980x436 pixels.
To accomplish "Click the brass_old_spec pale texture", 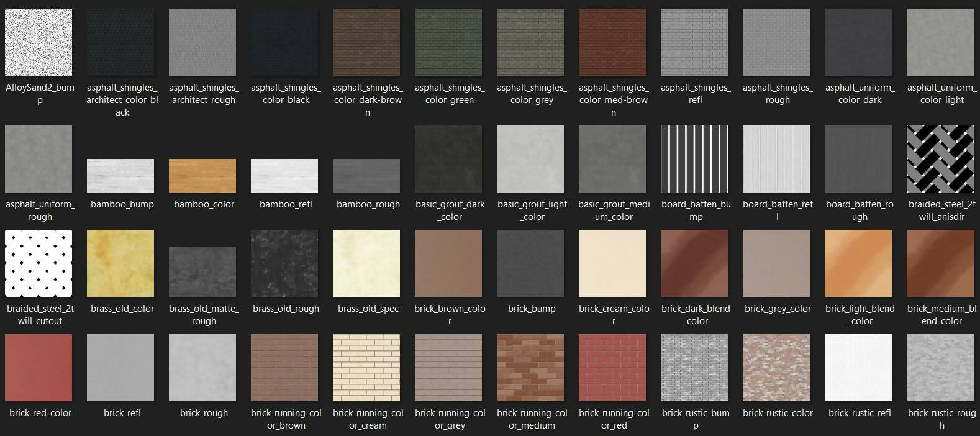I will click(366, 263).
